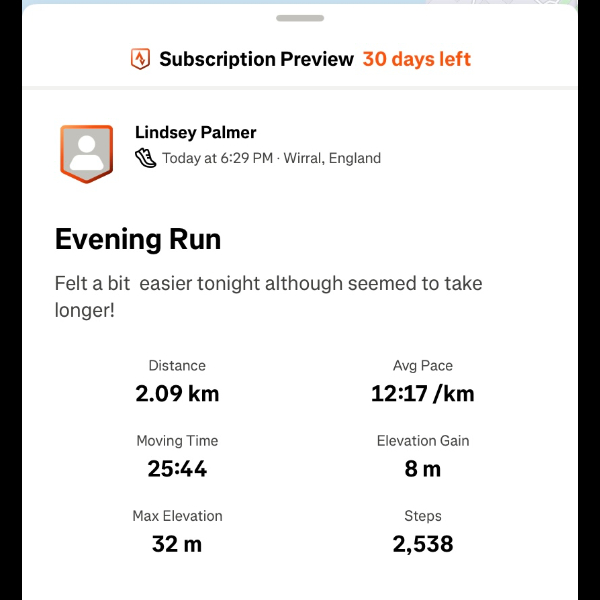Tap the running shoe activity icon

coord(146,158)
